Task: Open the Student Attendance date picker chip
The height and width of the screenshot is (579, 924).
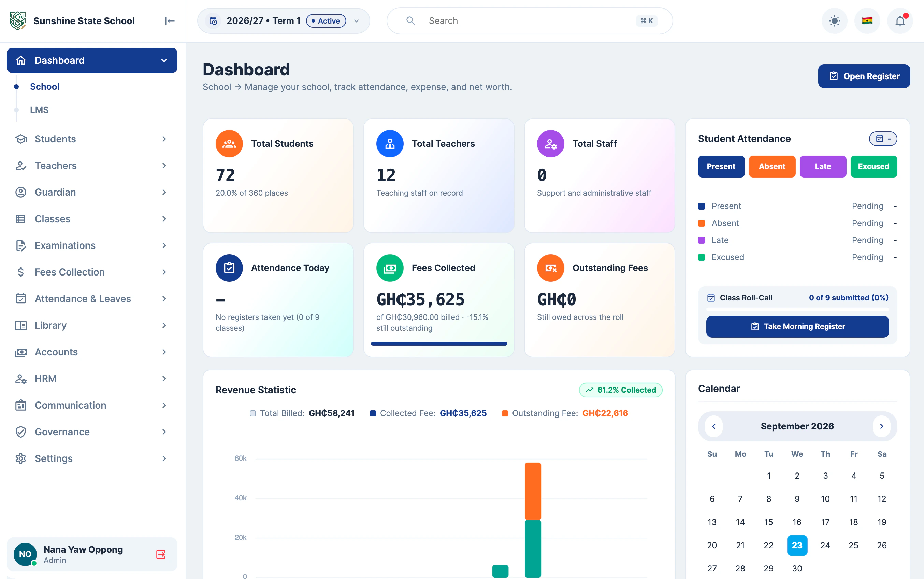Action: tap(883, 139)
